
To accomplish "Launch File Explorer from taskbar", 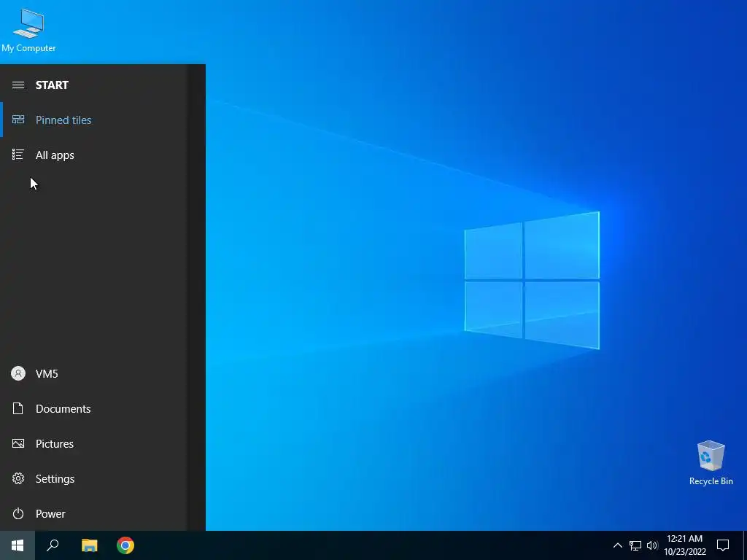I will [x=89, y=545].
